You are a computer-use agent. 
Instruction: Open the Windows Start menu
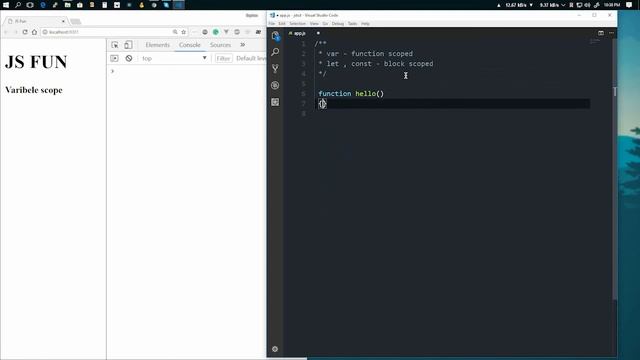pyautogui.click(x=6, y=5)
